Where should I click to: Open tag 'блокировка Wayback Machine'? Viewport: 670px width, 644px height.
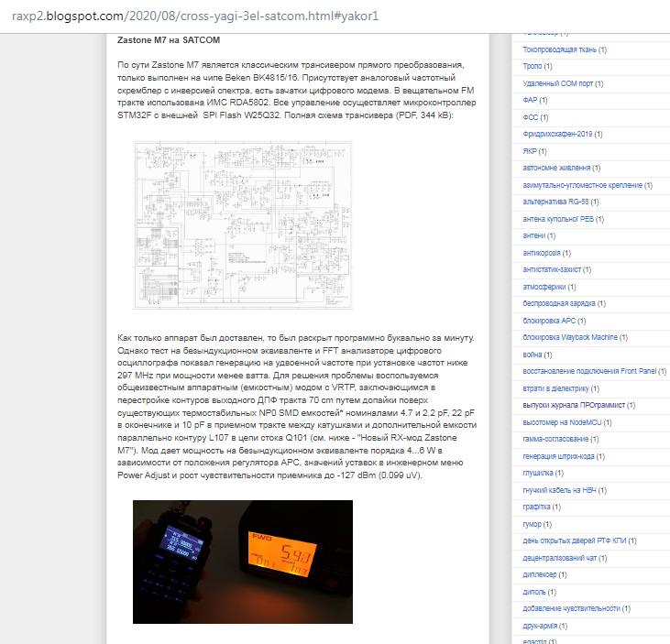coord(570,337)
